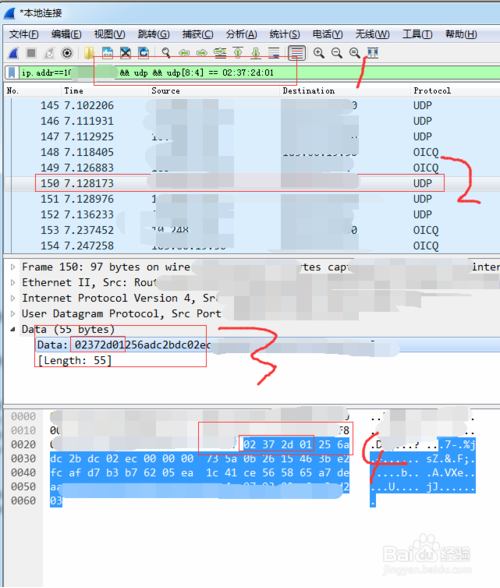This screenshot has height=588, width=500.
Task: Stop the running packet capture
Action: pos(32,53)
